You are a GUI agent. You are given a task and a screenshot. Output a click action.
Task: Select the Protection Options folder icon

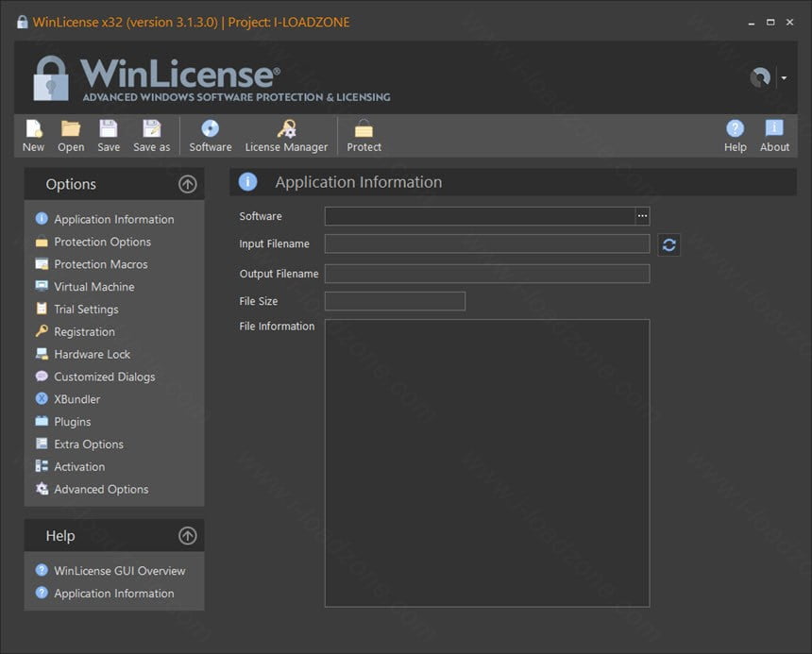(42, 242)
